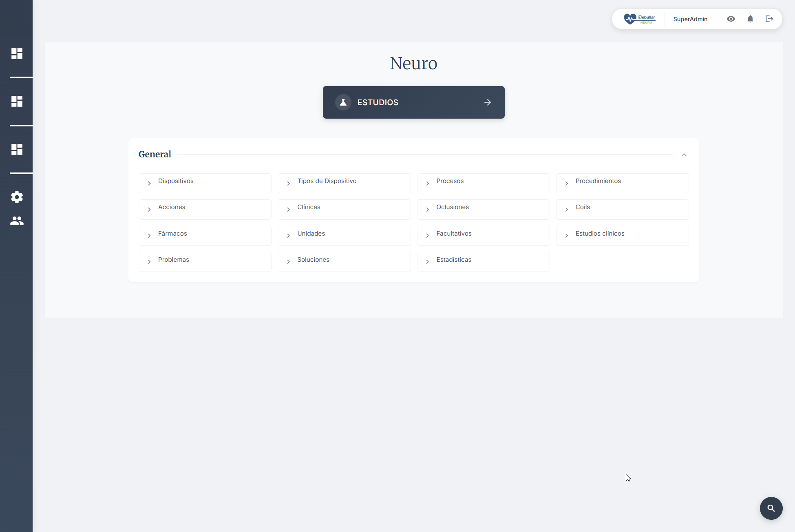Toggle the eye visibility icon in header

(731, 19)
